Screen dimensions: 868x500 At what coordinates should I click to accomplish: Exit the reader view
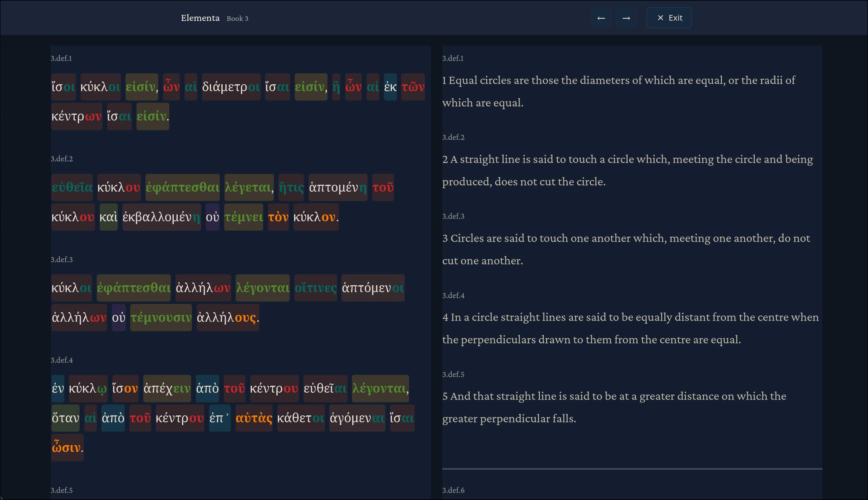[669, 18]
